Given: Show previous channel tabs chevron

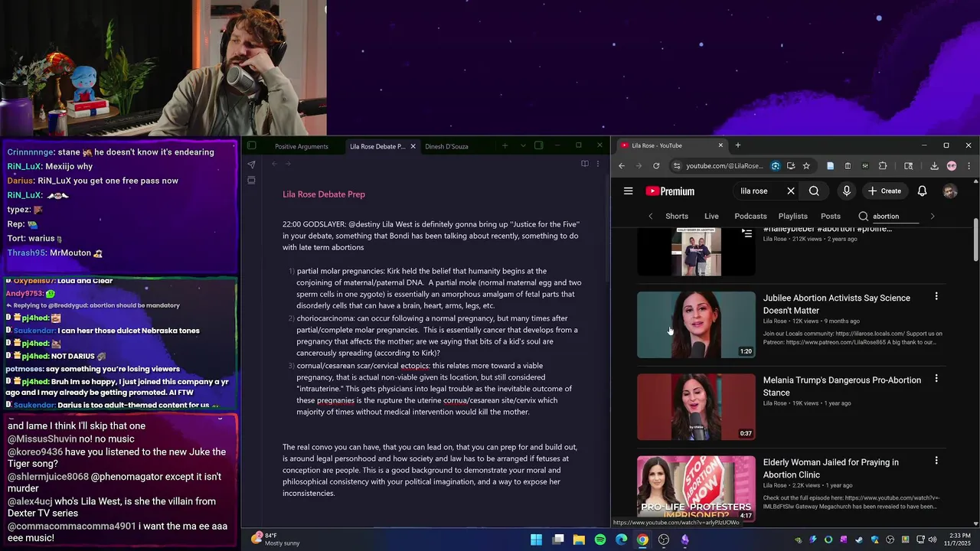Looking at the screenshot, I should pos(651,217).
